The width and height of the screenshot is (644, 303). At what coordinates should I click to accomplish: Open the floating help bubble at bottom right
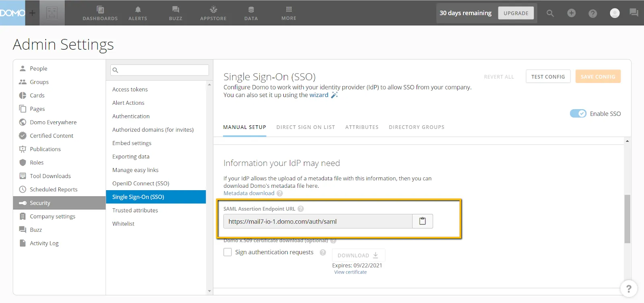pos(628,288)
